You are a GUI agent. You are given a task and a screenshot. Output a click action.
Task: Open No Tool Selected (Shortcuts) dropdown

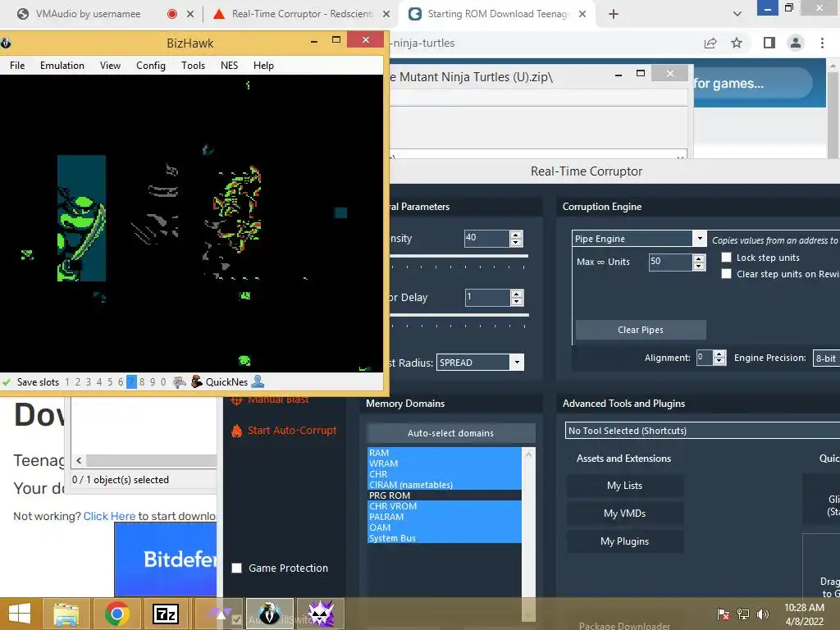pyautogui.click(x=702, y=430)
